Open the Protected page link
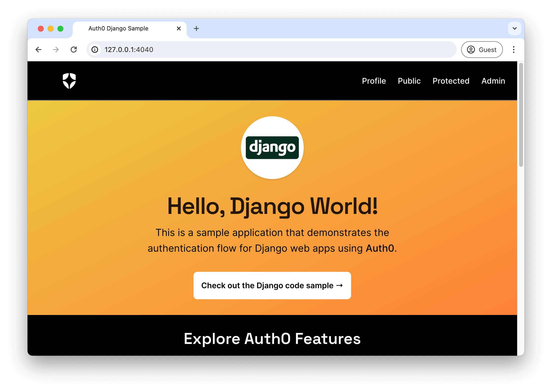Viewport: 552px width, 392px height. click(x=451, y=81)
